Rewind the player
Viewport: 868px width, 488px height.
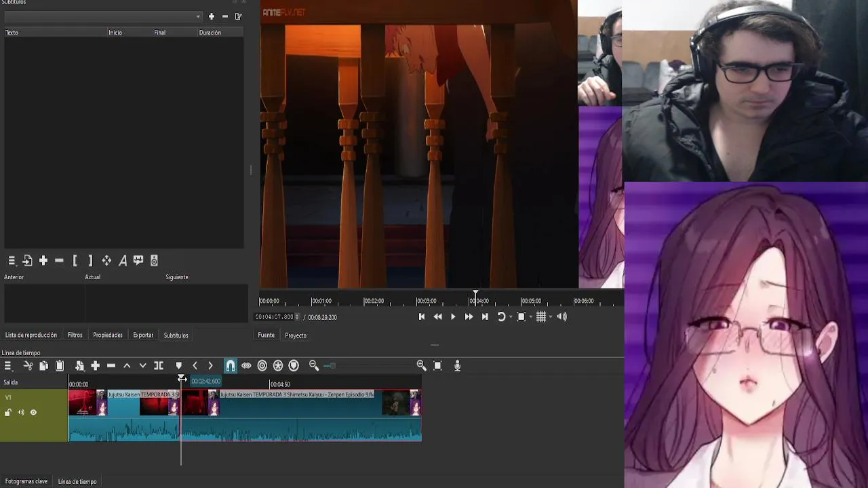[x=437, y=317]
